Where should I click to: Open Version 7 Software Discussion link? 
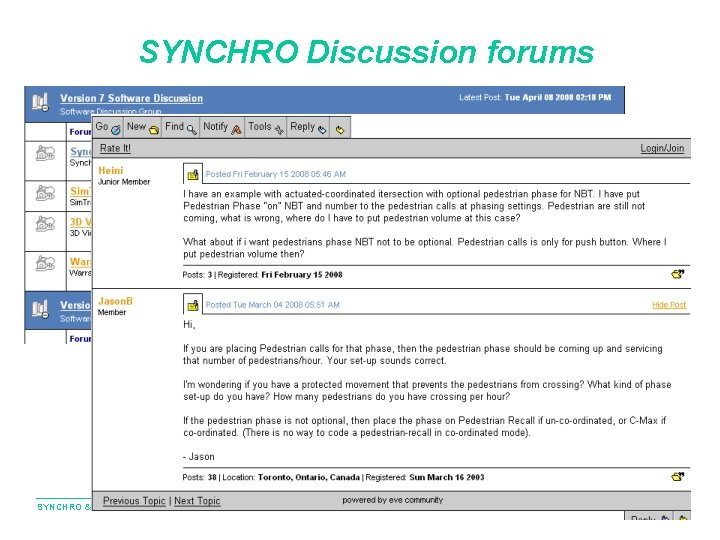pyautogui.click(x=131, y=98)
